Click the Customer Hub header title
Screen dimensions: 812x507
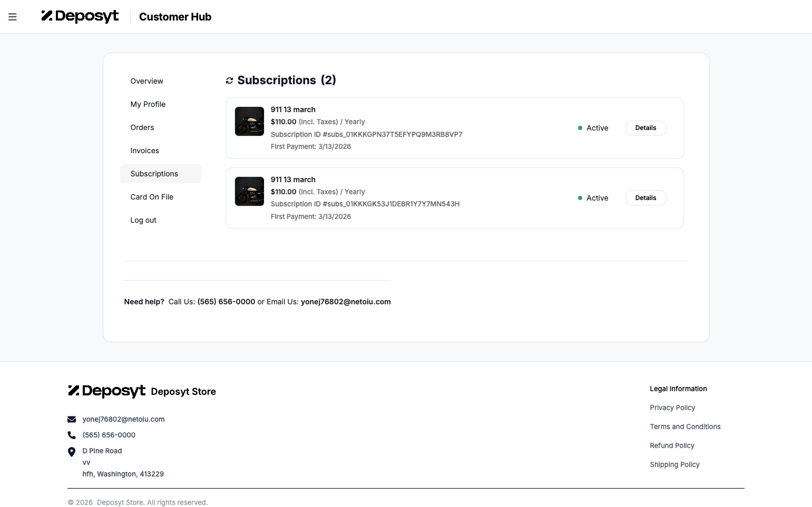pyautogui.click(x=175, y=17)
